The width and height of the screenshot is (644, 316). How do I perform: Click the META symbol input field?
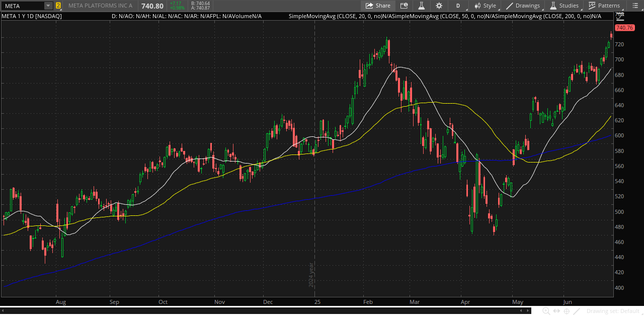pos(23,6)
